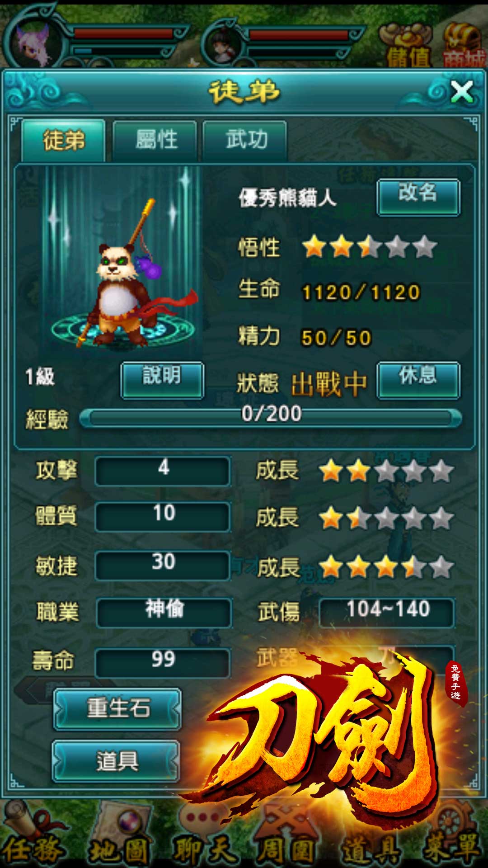
Task: Open the 儲值 recharge gold icon
Action: pos(408,44)
